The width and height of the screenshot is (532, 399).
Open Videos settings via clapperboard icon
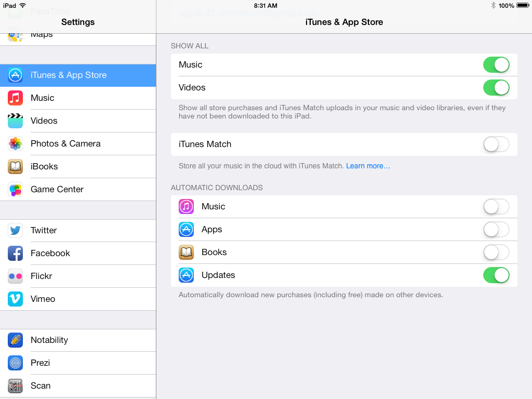pos(16,121)
